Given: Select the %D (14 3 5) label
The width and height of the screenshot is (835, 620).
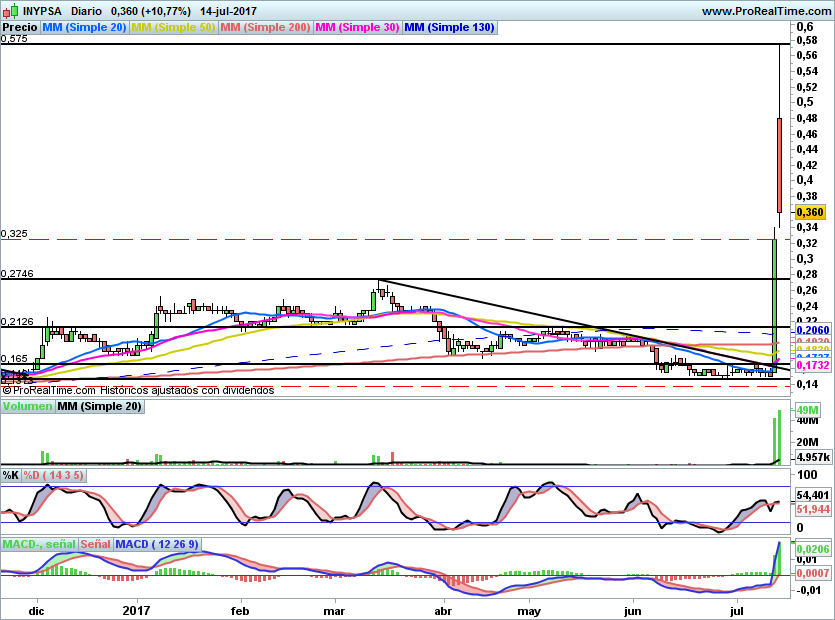Looking at the screenshot, I should coord(54,475).
